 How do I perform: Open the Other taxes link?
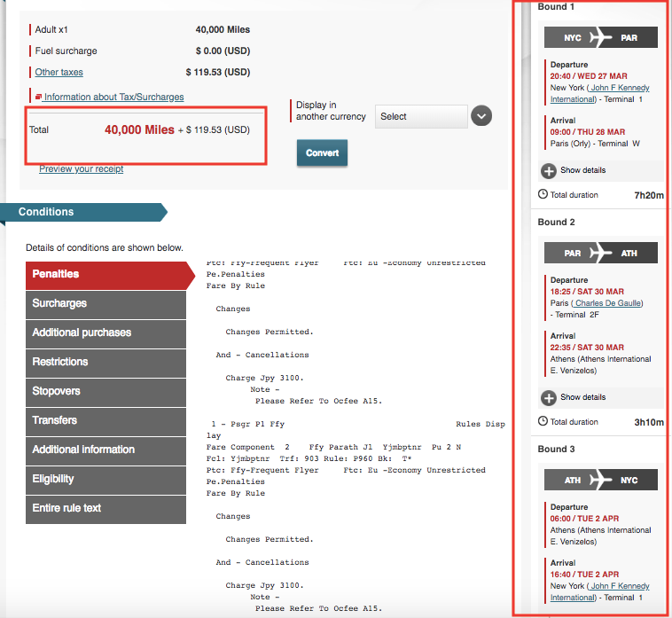click(x=59, y=72)
